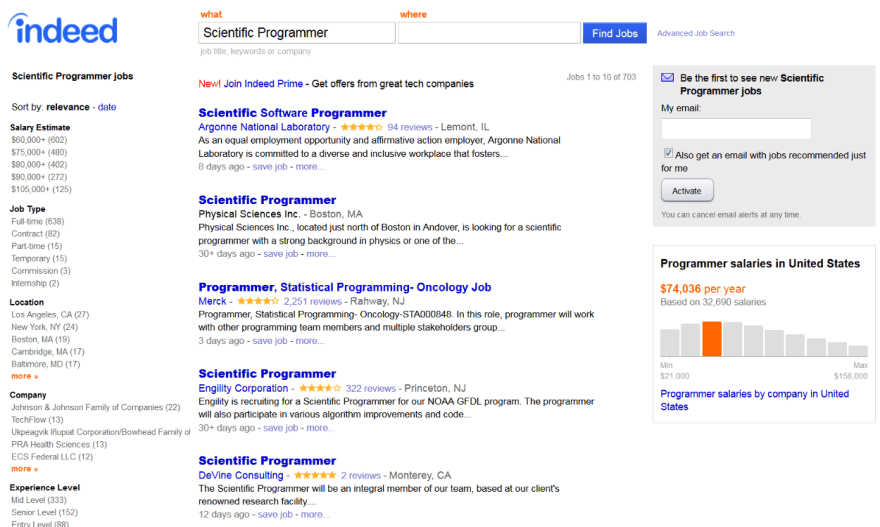The width and height of the screenshot is (880, 527).
Task: View Argonne's 94 reviews
Action: (x=410, y=127)
